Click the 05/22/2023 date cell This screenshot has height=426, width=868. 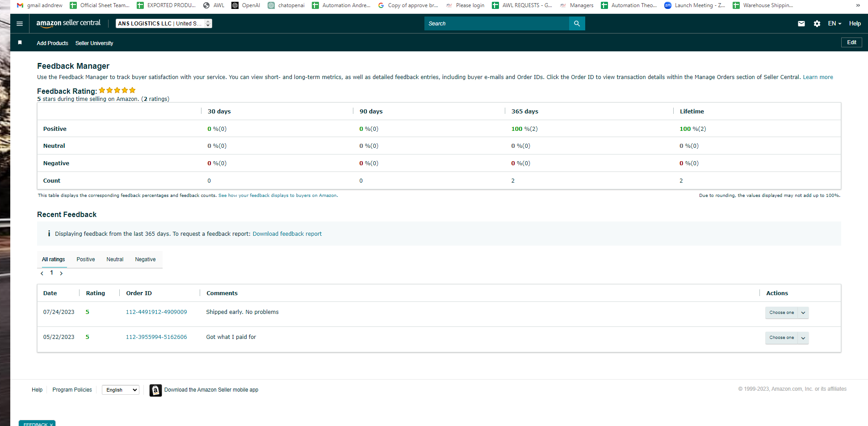tap(59, 337)
